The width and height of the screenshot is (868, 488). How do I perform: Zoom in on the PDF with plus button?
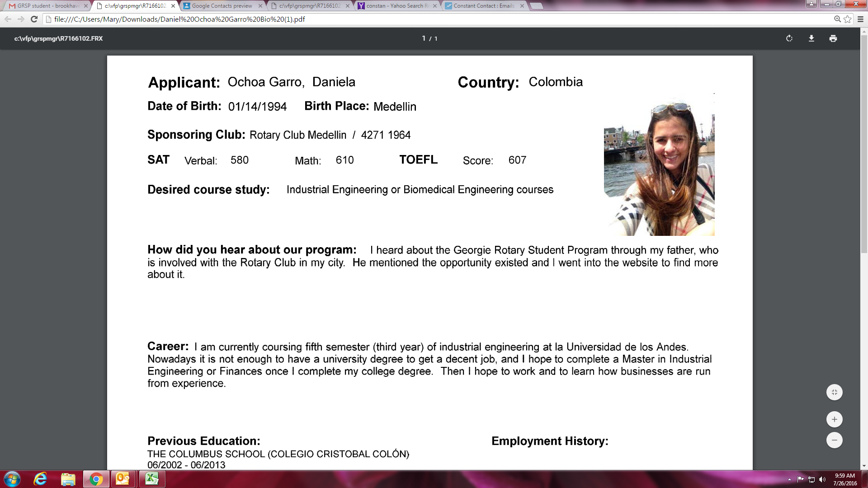click(x=834, y=419)
